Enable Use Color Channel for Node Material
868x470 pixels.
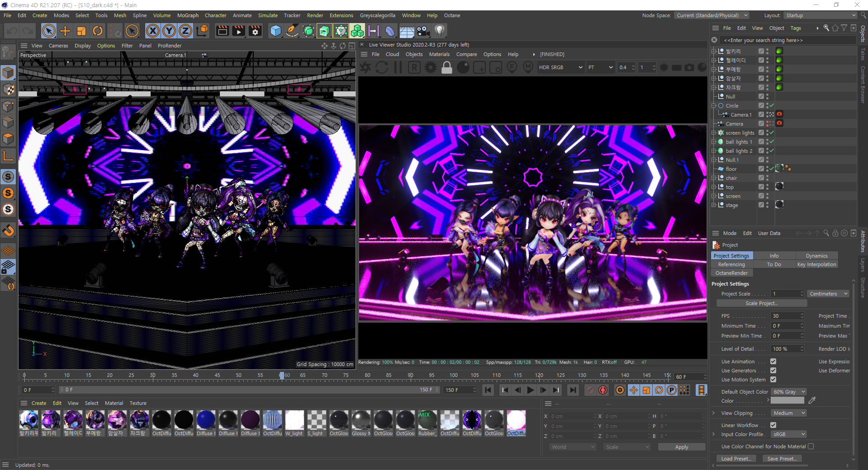coord(811,446)
